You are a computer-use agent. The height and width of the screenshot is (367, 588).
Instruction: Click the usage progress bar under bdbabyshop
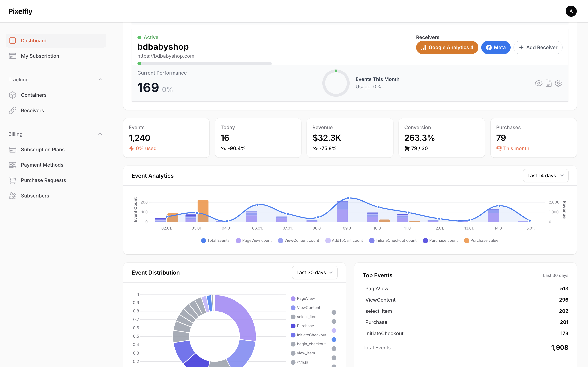[204, 64]
